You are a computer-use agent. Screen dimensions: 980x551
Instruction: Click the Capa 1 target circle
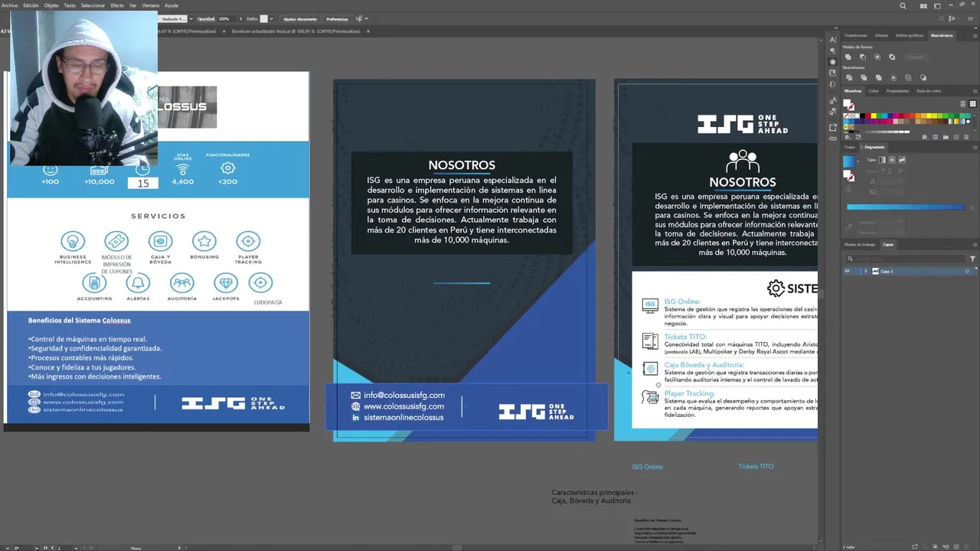(967, 271)
